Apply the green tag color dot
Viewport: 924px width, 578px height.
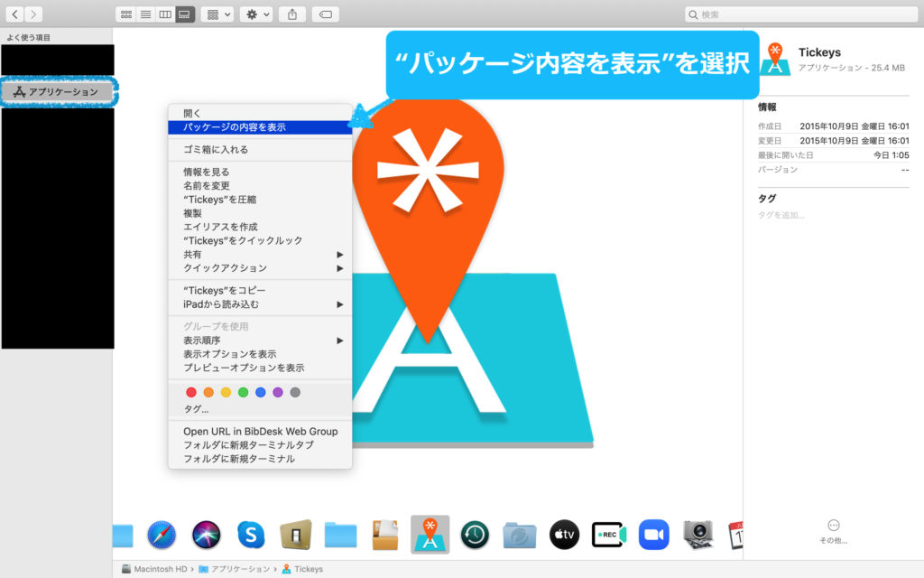click(x=243, y=392)
